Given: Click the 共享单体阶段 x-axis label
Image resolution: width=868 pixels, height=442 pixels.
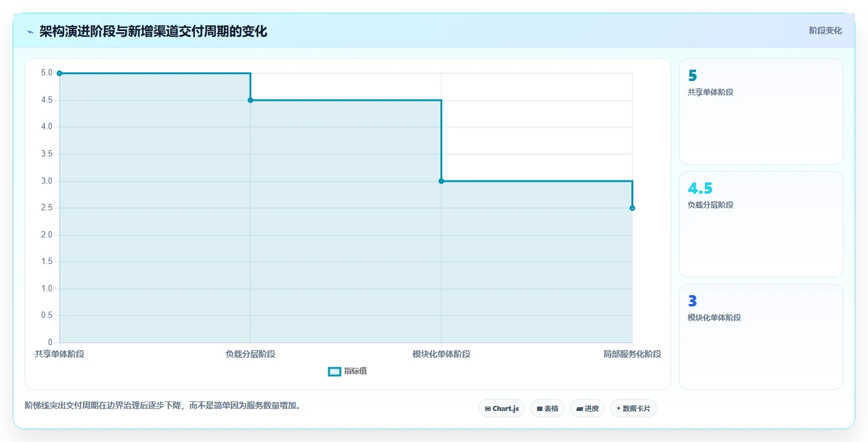Looking at the screenshot, I should coord(59,354).
